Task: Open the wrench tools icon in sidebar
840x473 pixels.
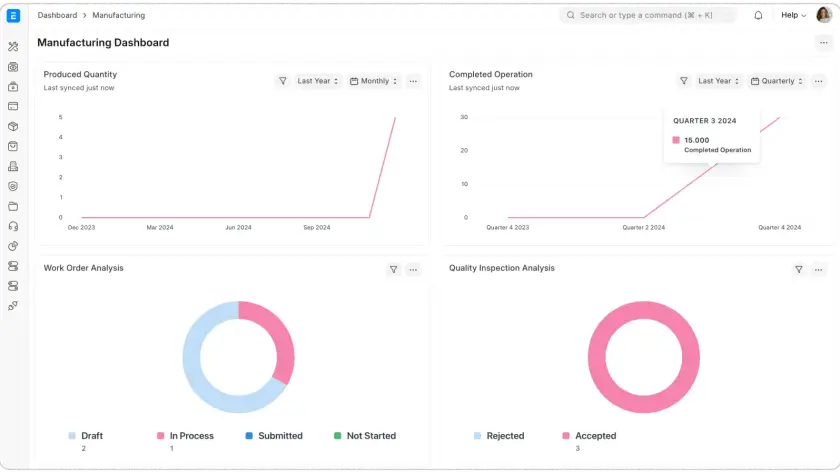Action: 13,46
